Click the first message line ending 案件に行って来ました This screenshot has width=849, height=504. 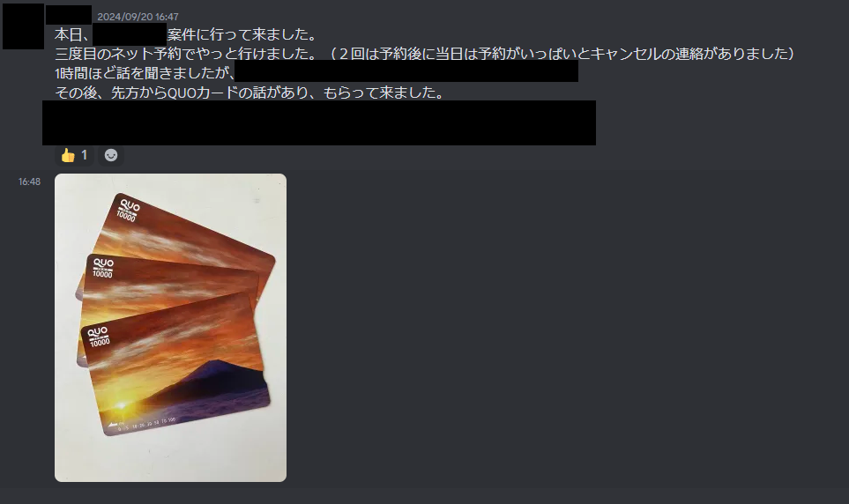186,34
